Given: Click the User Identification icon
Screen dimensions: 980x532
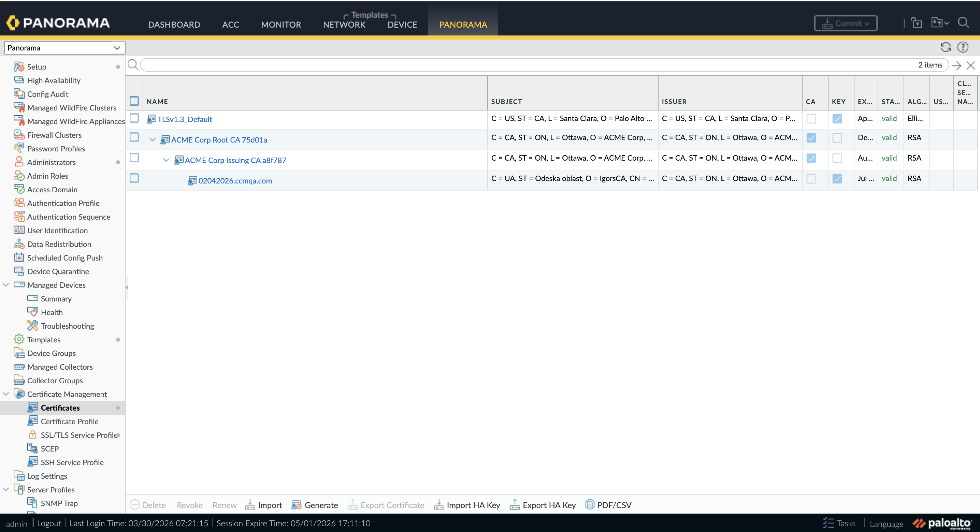Looking at the screenshot, I should pos(19,230).
